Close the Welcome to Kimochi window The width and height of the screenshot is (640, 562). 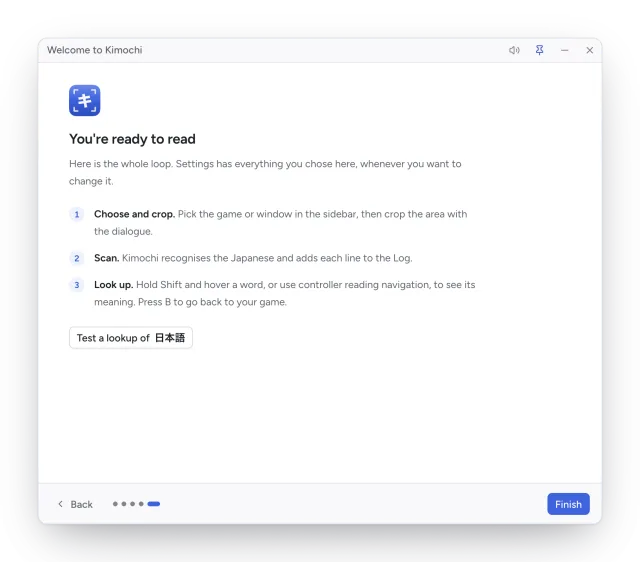pyautogui.click(x=589, y=50)
